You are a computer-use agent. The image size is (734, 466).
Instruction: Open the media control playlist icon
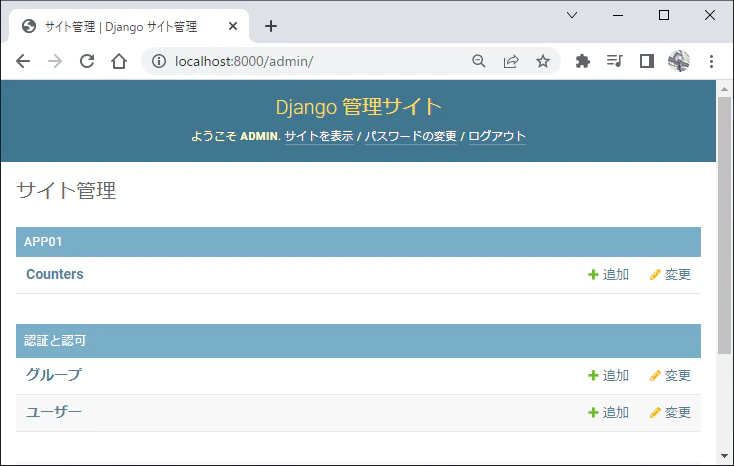pyautogui.click(x=615, y=61)
